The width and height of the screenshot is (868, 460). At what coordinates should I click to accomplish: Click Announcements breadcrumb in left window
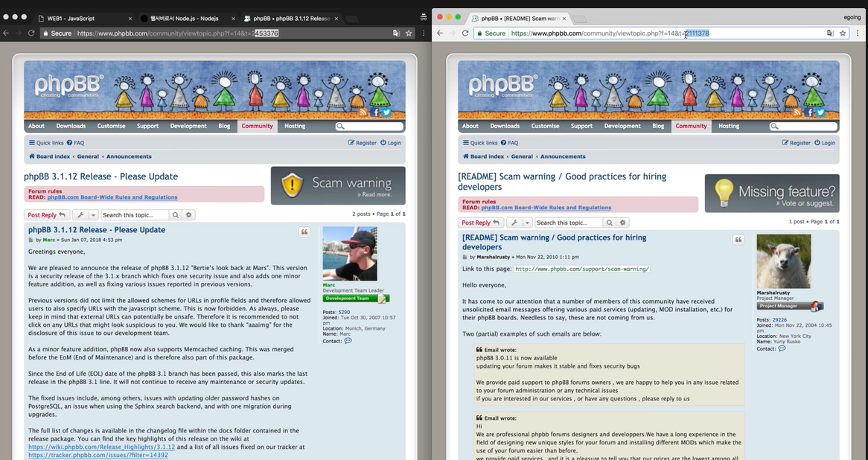click(129, 156)
